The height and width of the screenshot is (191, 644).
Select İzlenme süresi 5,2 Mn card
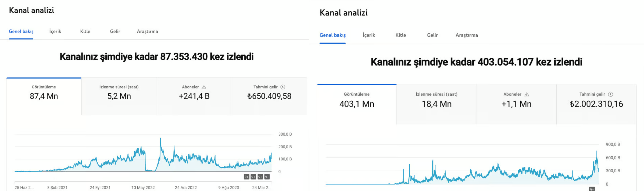point(119,96)
